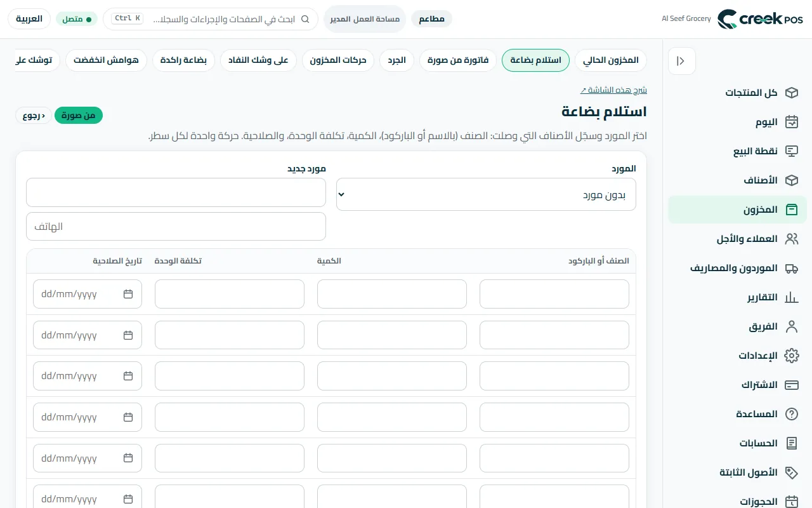
Task: Click the من صورة green button
Action: pos(79,116)
